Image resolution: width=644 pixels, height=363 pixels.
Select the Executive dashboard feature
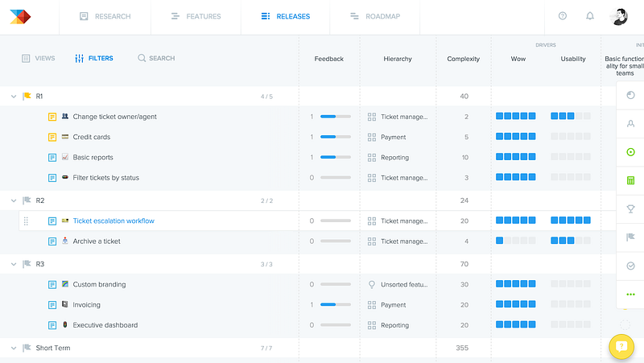coord(105,325)
